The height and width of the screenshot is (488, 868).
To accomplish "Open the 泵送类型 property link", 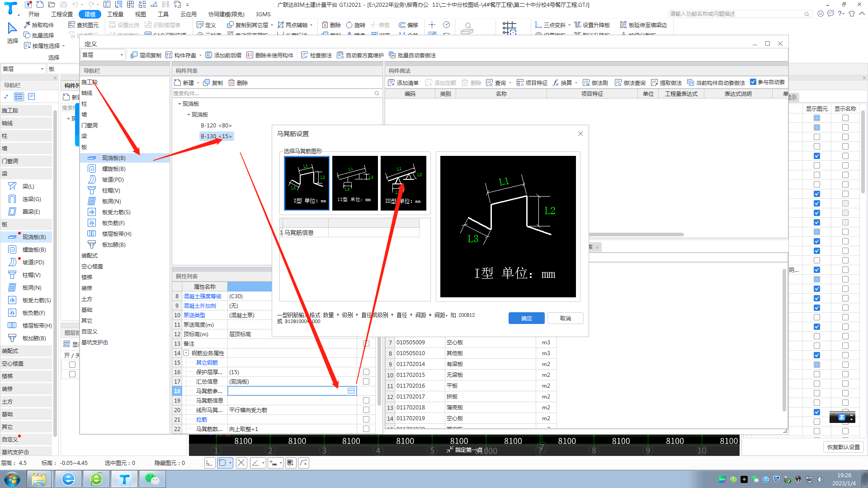I will [x=194, y=315].
